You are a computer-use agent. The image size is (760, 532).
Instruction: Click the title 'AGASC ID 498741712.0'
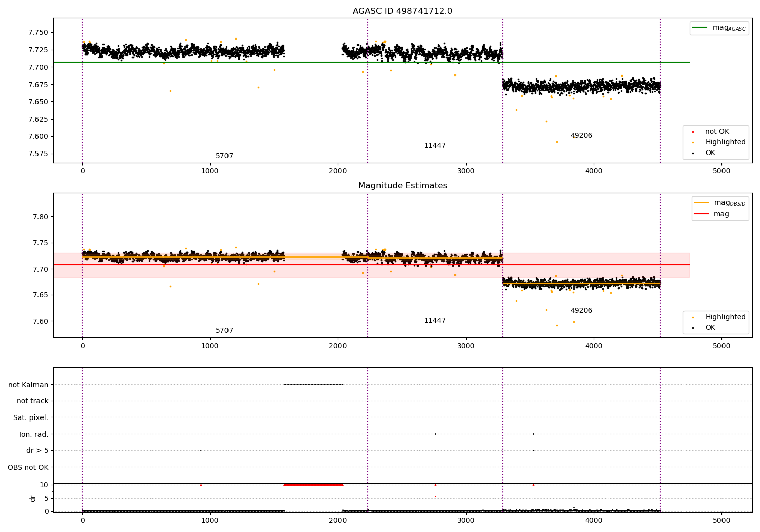pyautogui.click(x=402, y=11)
